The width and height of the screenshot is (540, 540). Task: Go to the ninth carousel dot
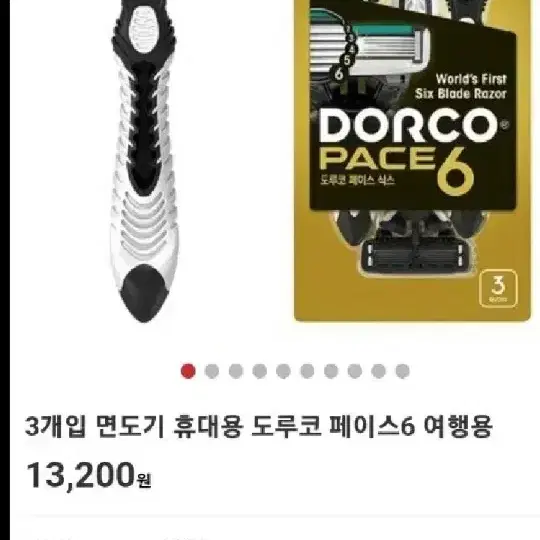pos(378,371)
